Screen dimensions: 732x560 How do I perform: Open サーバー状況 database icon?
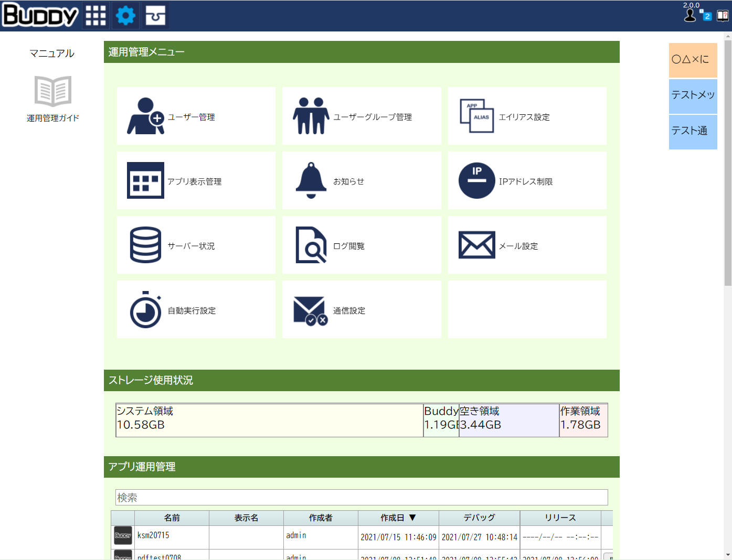pos(145,245)
